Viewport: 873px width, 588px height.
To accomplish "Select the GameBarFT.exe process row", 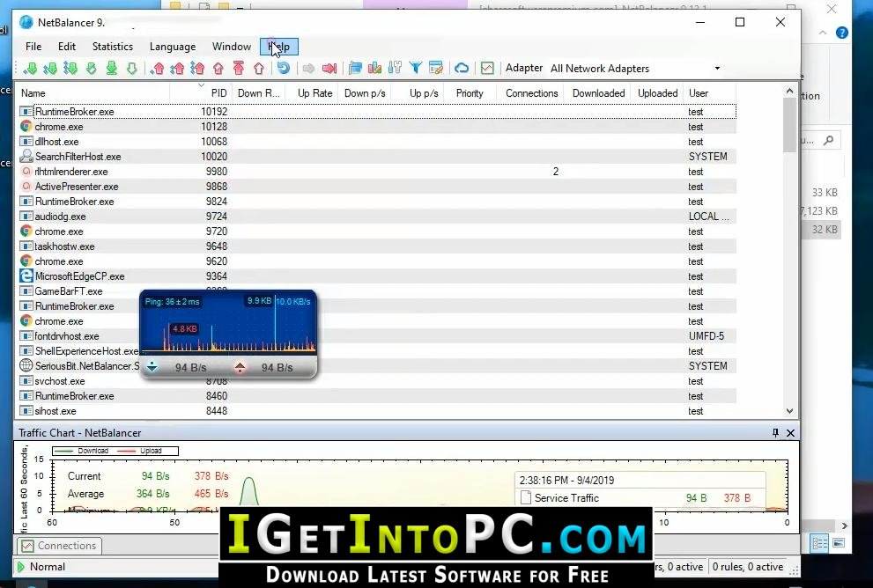I will click(x=378, y=291).
